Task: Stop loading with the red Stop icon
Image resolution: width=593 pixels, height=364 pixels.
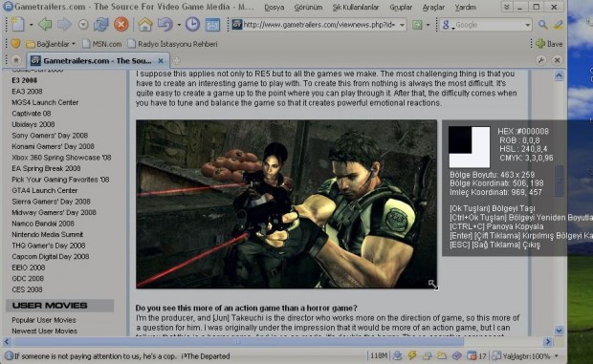Action: click(121, 25)
